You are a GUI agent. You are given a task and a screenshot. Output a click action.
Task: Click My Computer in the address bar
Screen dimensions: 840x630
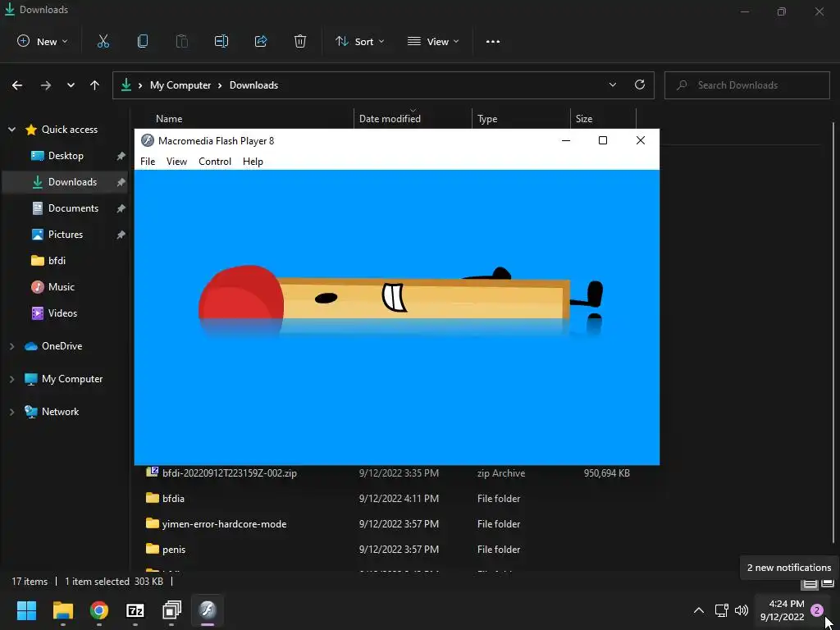point(180,85)
